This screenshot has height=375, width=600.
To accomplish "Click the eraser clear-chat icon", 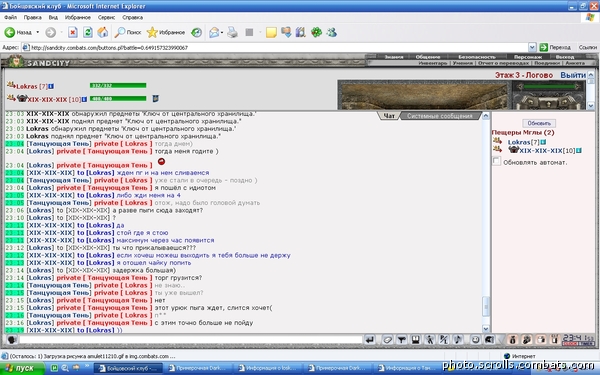I will pyautogui.click(x=387, y=339).
